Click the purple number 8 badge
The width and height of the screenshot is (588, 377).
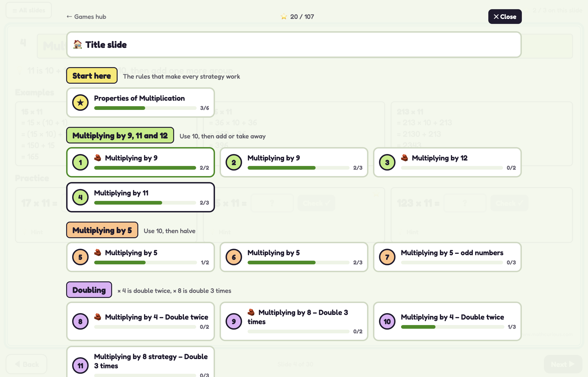[x=80, y=321]
